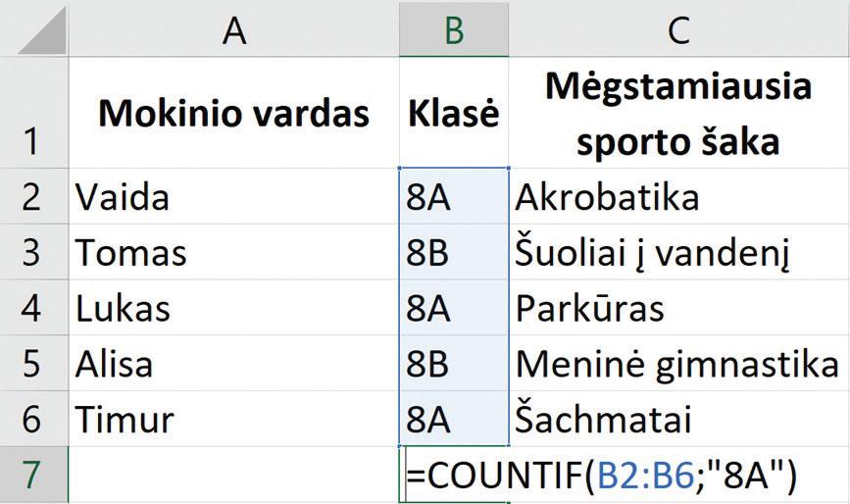This screenshot has width=850, height=504.
Task: Select column C header
Action: coord(678,29)
